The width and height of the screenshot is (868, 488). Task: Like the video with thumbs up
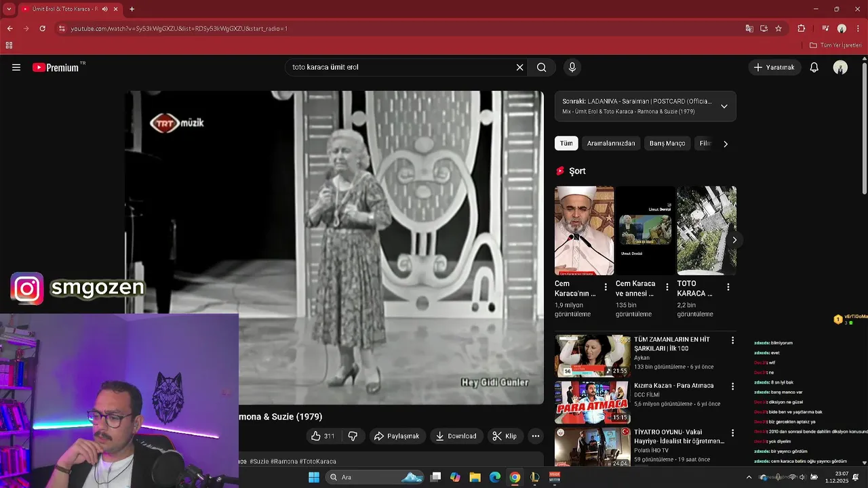pos(323,436)
